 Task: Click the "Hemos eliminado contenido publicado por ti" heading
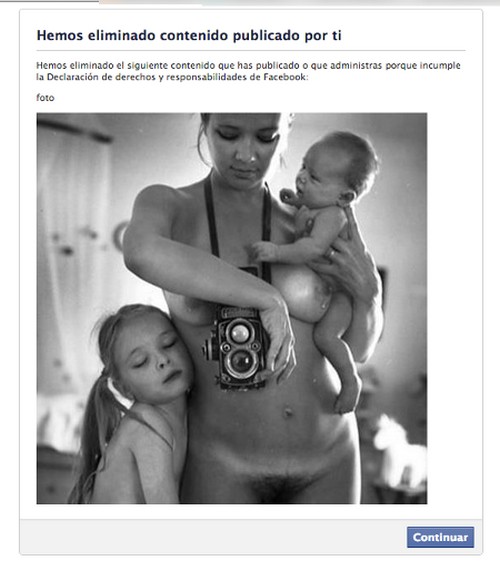189,35
